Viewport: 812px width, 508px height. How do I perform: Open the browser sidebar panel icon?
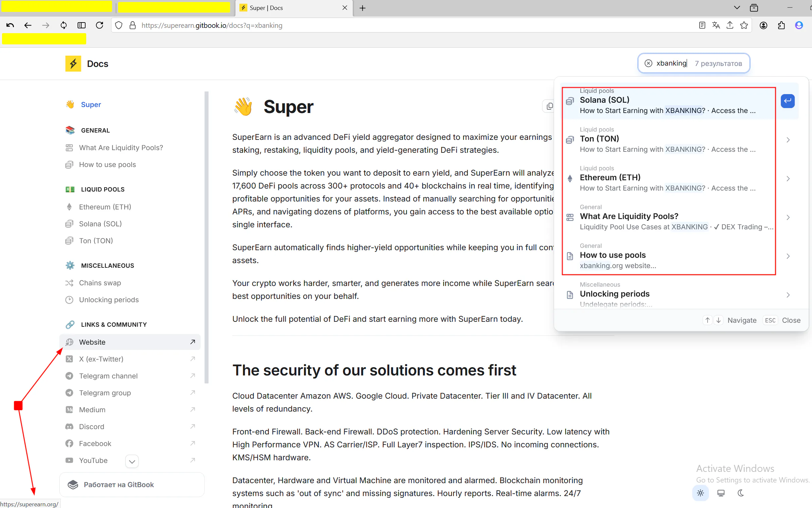[81, 25]
